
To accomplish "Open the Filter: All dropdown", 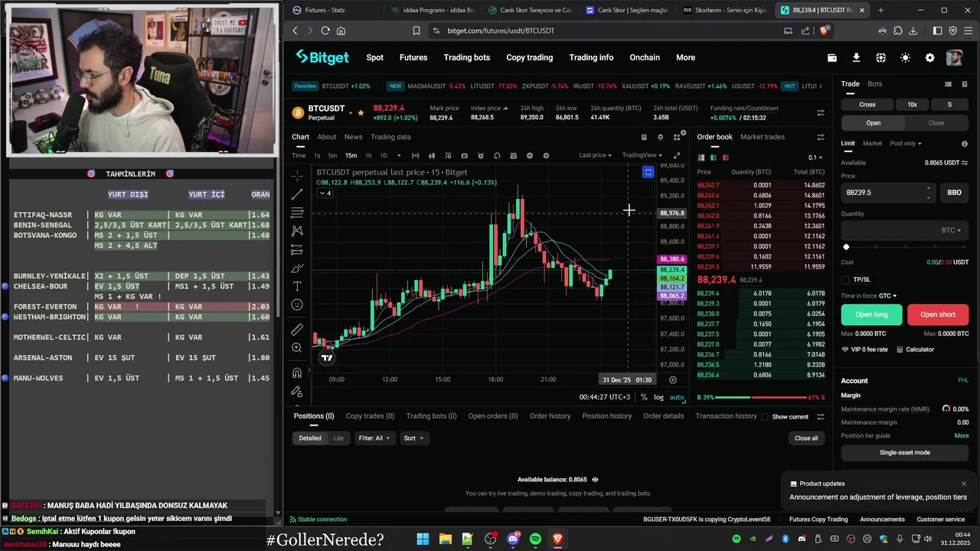I will coord(374,439).
